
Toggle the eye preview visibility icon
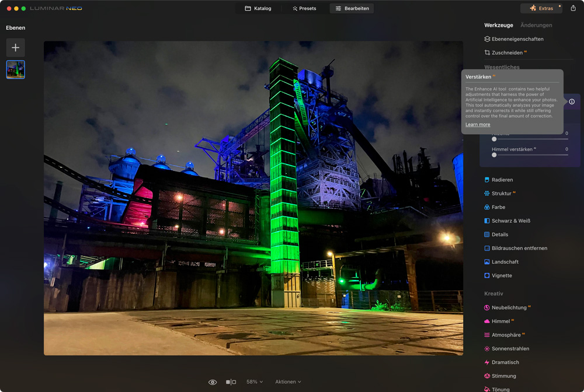213,382
